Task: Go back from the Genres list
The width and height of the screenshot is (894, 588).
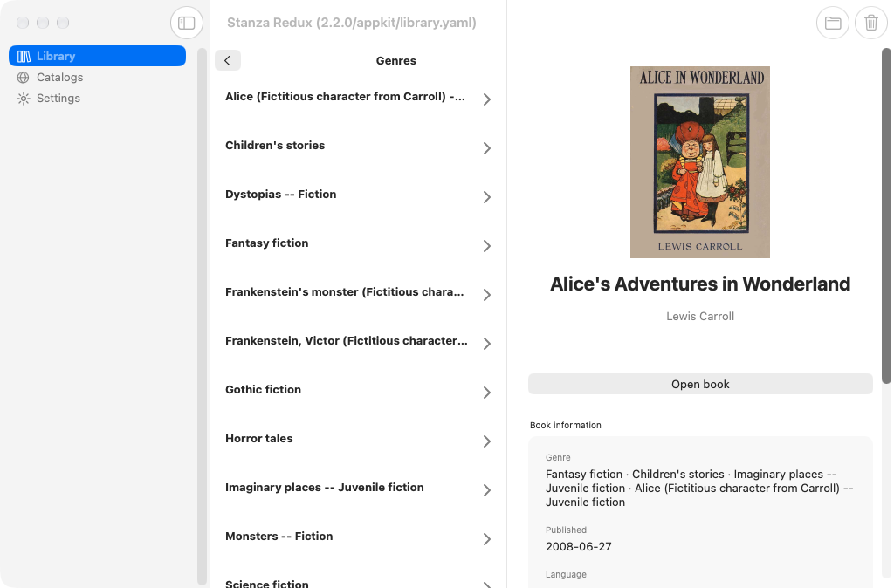Action: point(228,60)
